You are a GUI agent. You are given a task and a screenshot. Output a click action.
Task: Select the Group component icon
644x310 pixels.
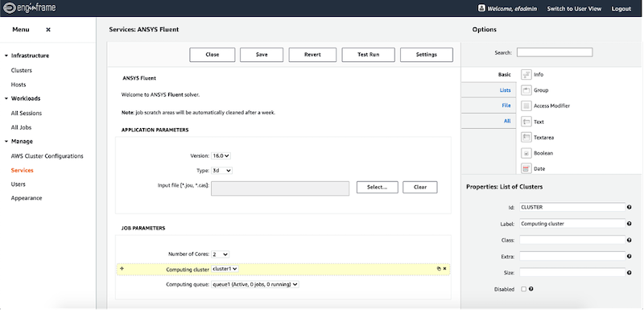[526, 90]
